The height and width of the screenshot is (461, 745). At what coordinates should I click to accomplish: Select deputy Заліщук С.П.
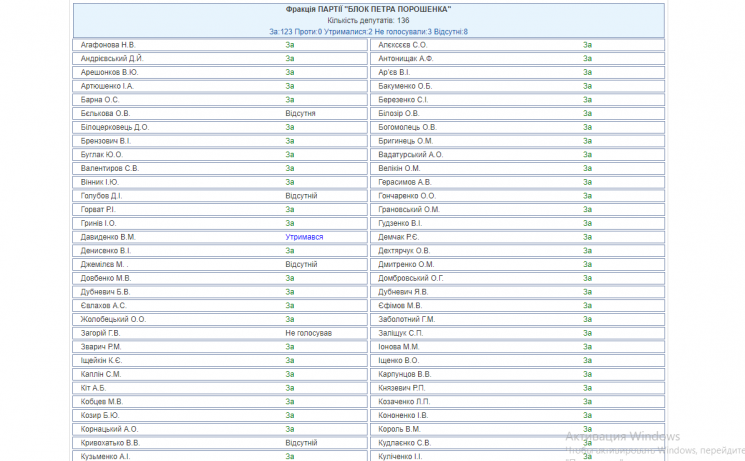coord(400,334)
